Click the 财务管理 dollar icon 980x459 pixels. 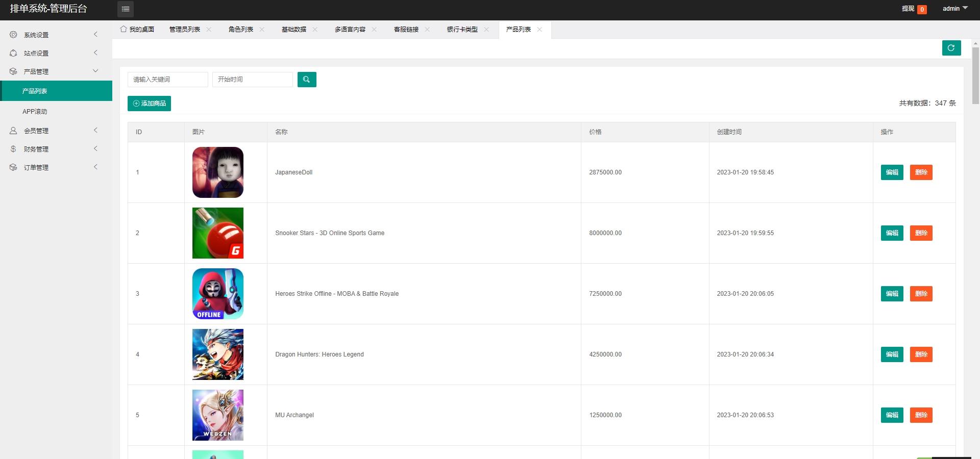[x=13, y=149]
